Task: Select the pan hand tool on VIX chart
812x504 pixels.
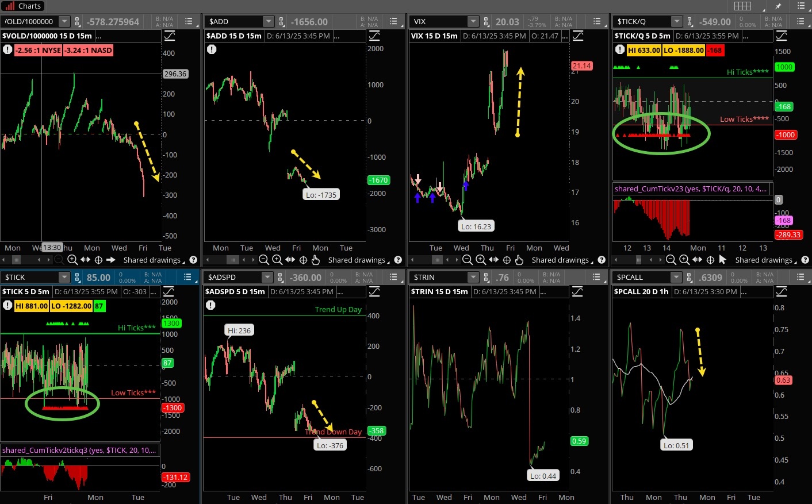Action: (x=519, y=260)
